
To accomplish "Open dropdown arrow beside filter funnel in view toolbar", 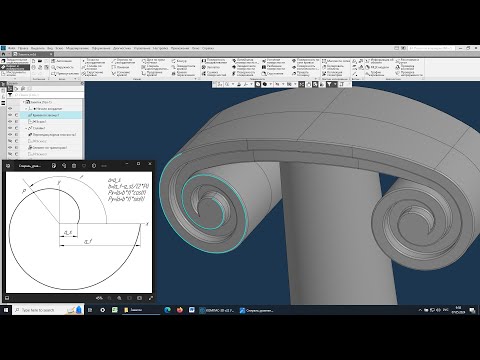I will pos(335,85).
